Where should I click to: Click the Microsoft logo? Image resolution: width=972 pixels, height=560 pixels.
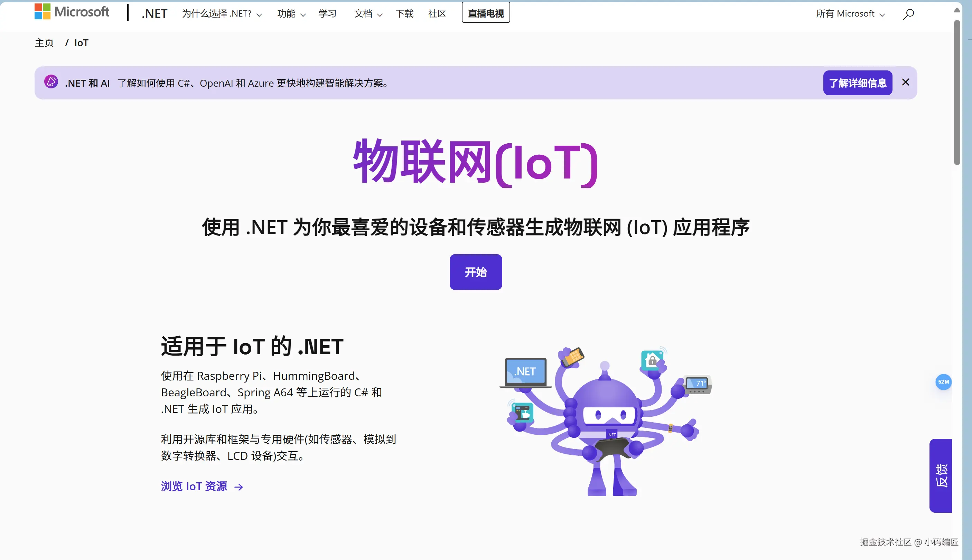point(72,12)
